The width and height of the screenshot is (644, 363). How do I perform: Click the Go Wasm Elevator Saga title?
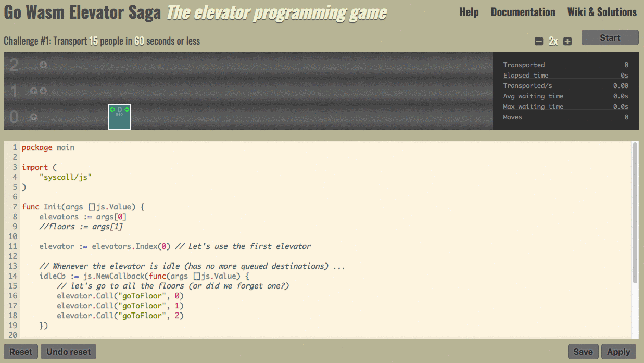pyautogui.click(x=82, y=12)
